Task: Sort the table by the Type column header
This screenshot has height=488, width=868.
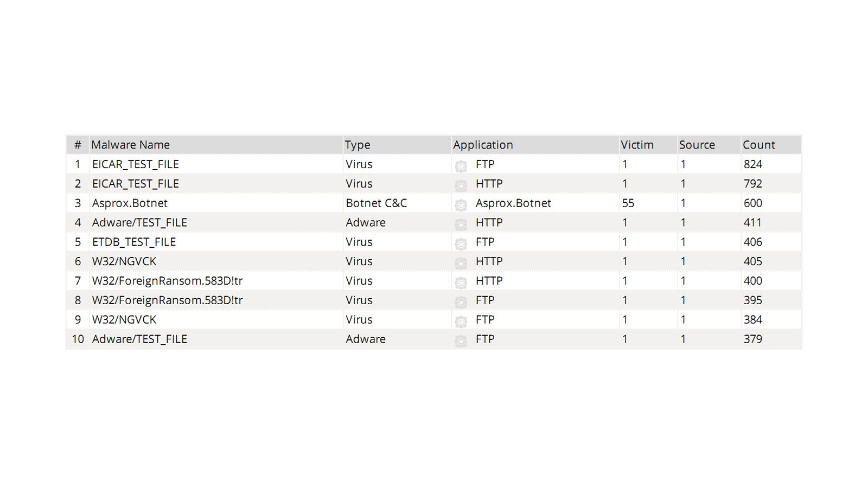Action: click(x=358, y=145)
